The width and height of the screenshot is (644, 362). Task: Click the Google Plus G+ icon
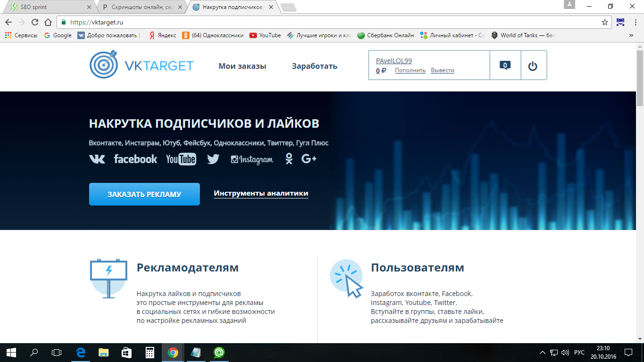point(309,159)
